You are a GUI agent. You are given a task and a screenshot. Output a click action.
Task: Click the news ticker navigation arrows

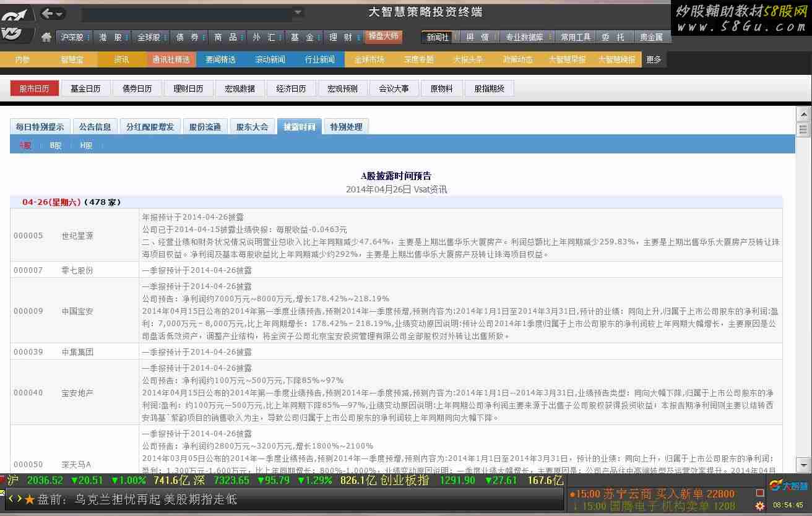pos(15,499)
